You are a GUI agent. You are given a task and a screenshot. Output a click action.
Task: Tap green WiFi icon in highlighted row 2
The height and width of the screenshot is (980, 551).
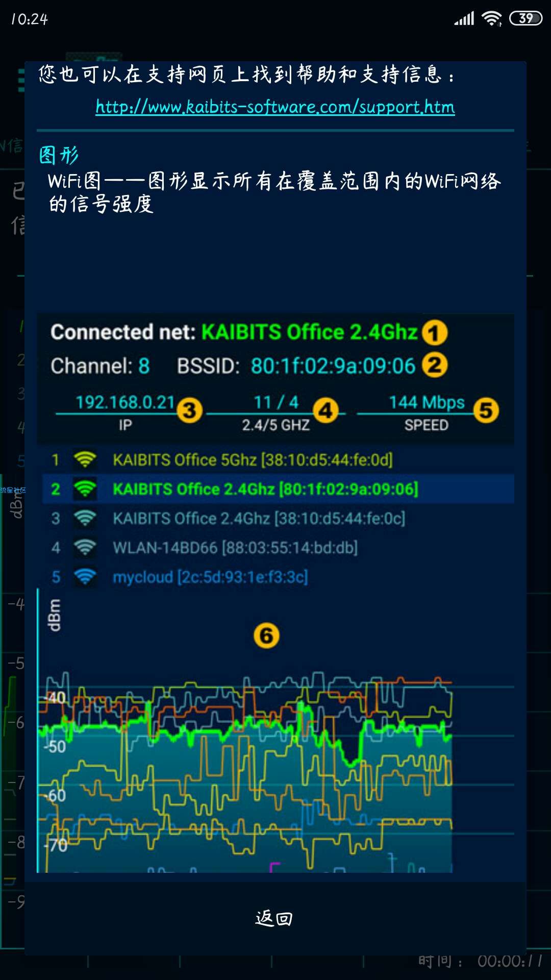point(85,489)
